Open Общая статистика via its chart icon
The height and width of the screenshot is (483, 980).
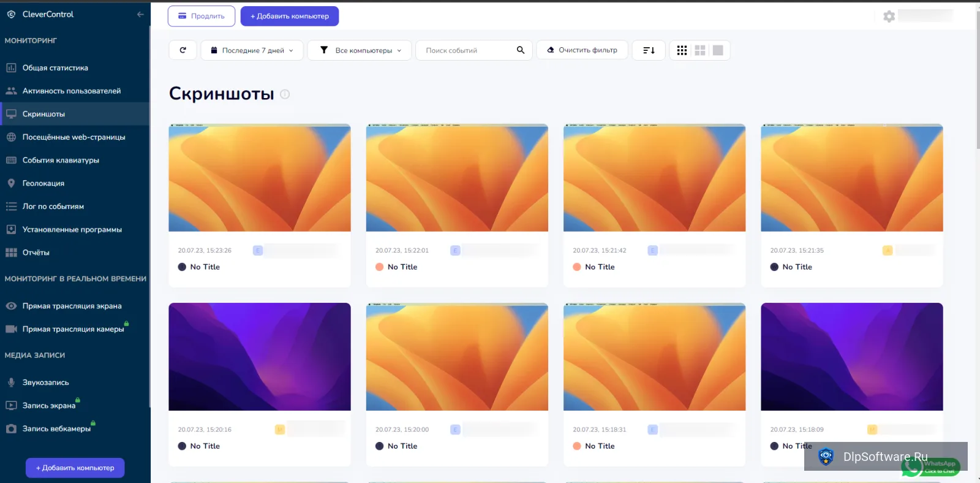[x=11, y=68]
